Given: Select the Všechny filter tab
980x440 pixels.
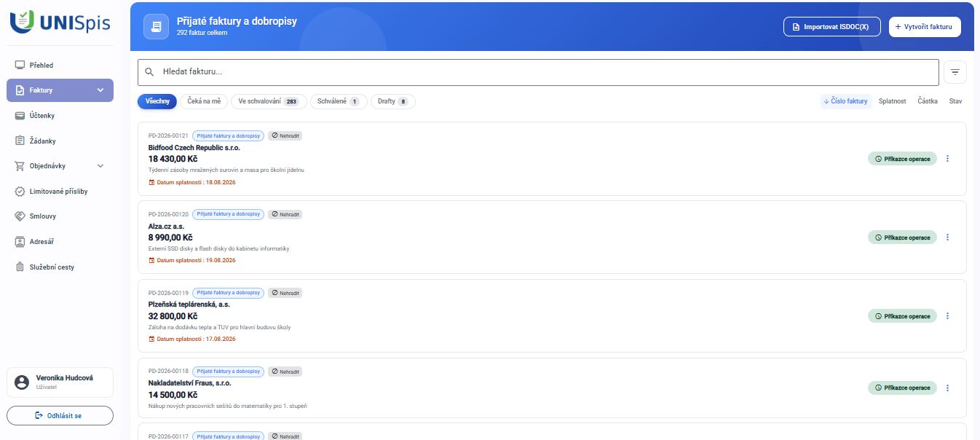Looking at the screenshot, I should click(157, 101).
